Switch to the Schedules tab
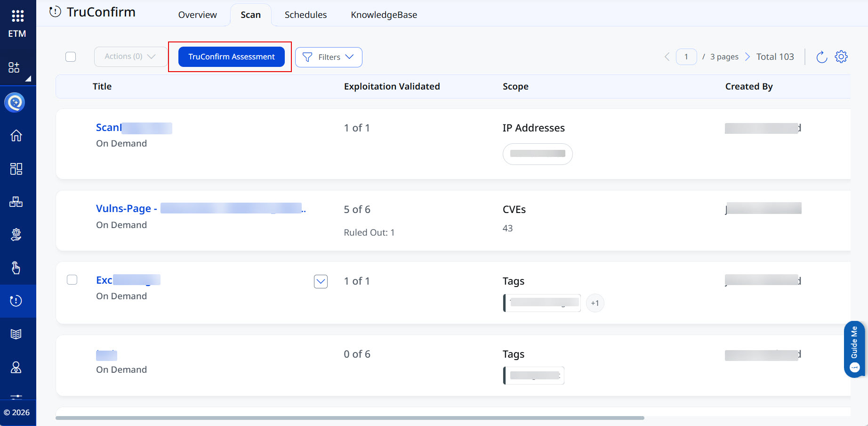The width and height of the screenshot is (868, 426). (305, 15)
